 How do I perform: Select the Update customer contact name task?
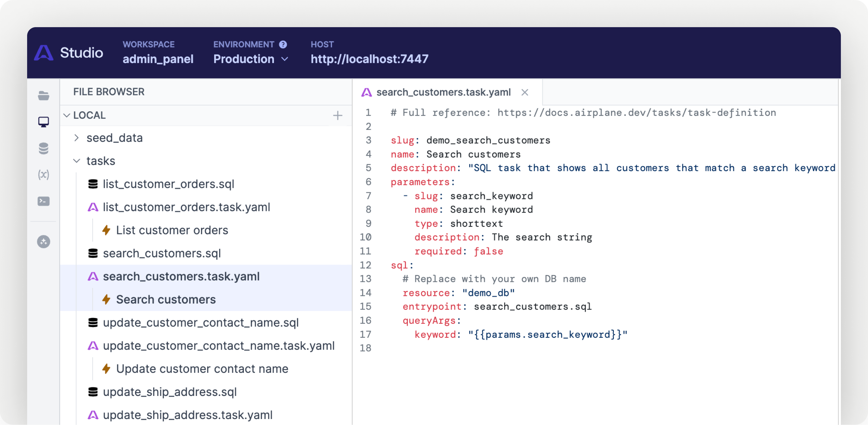pyautogui.click(x=202, y=369)
